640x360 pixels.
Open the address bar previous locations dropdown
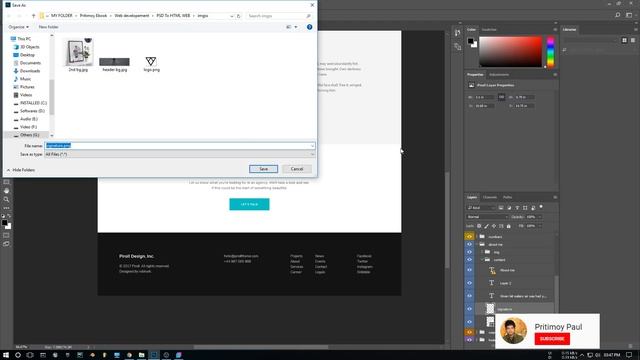231,16
